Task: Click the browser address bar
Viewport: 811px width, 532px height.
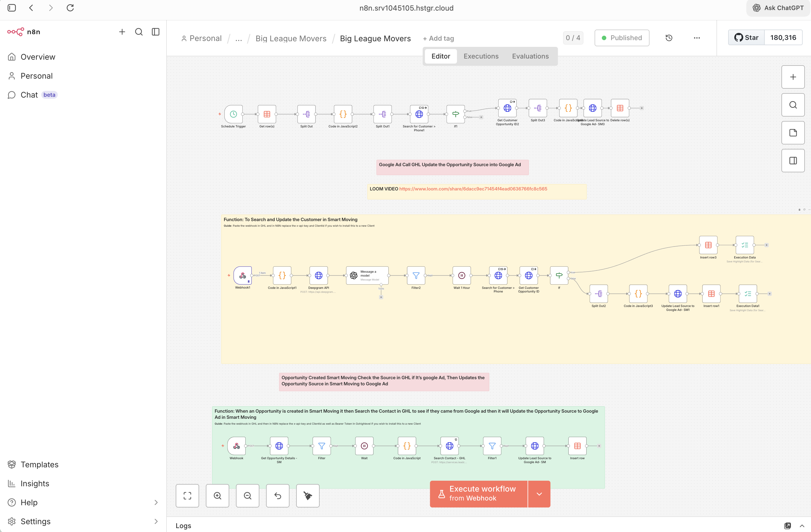Action: point(406,8)
